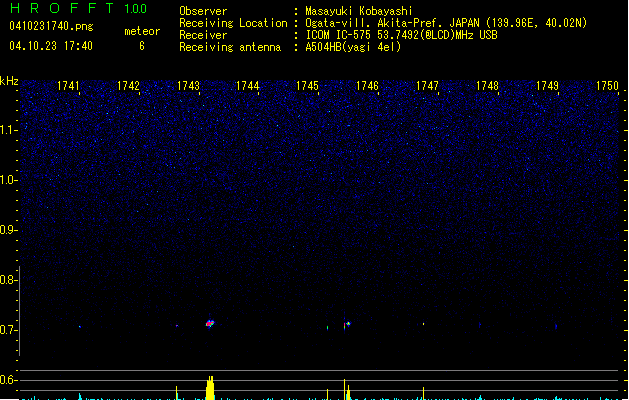Click the Receiving Location label

click(233, 23)
